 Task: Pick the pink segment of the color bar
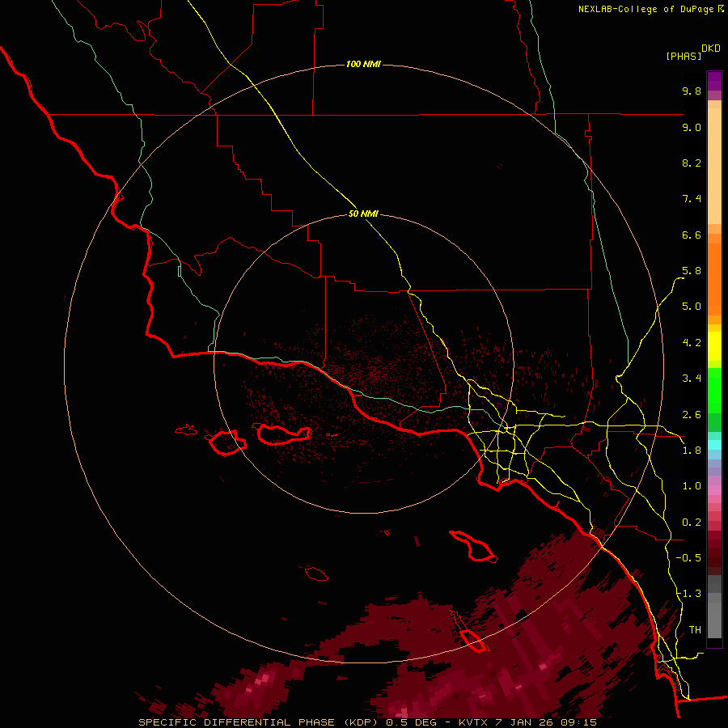(714, 490)
